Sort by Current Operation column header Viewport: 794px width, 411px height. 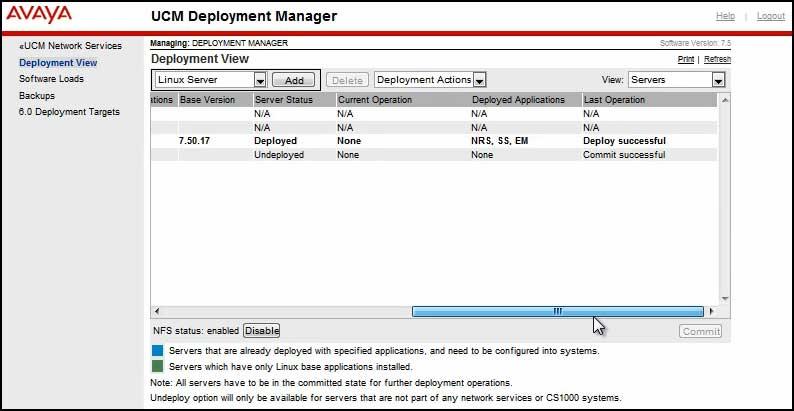coord(375,100)
